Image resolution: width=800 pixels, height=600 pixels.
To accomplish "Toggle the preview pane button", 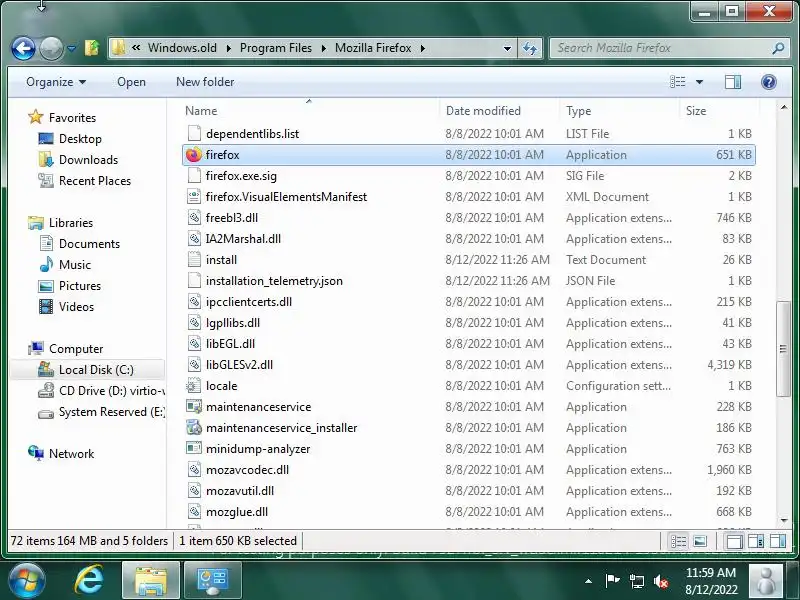I will (733, 82).
